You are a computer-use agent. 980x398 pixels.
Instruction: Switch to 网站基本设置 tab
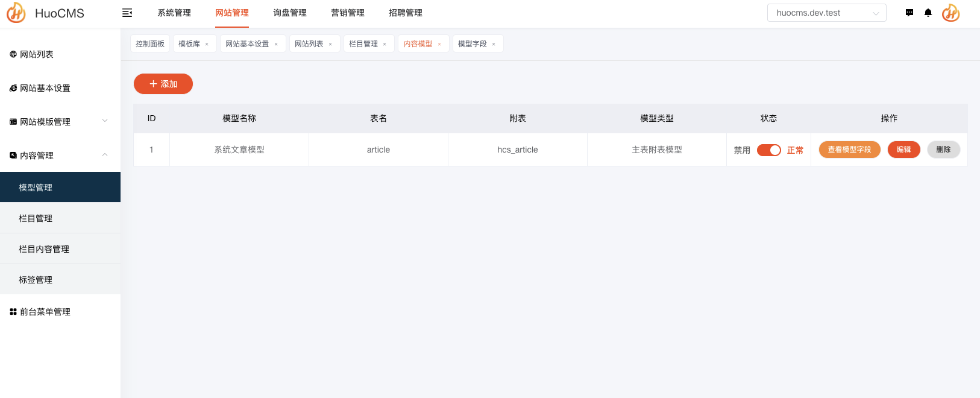pos(247,44)
